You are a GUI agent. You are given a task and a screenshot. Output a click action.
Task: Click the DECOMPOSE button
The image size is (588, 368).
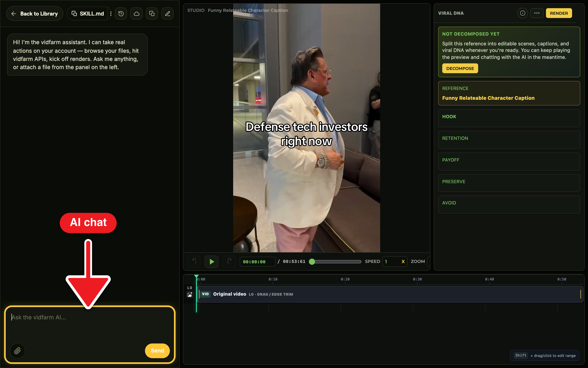click(460, 68)
